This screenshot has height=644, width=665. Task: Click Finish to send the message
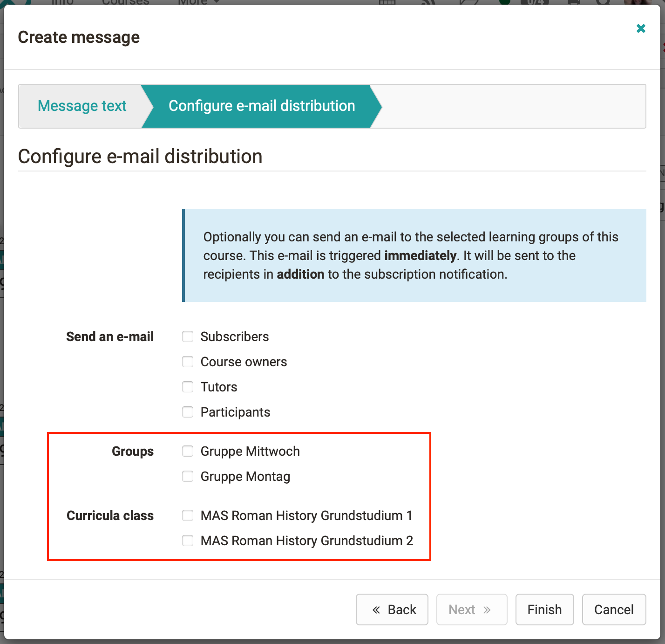click(544, 610)
